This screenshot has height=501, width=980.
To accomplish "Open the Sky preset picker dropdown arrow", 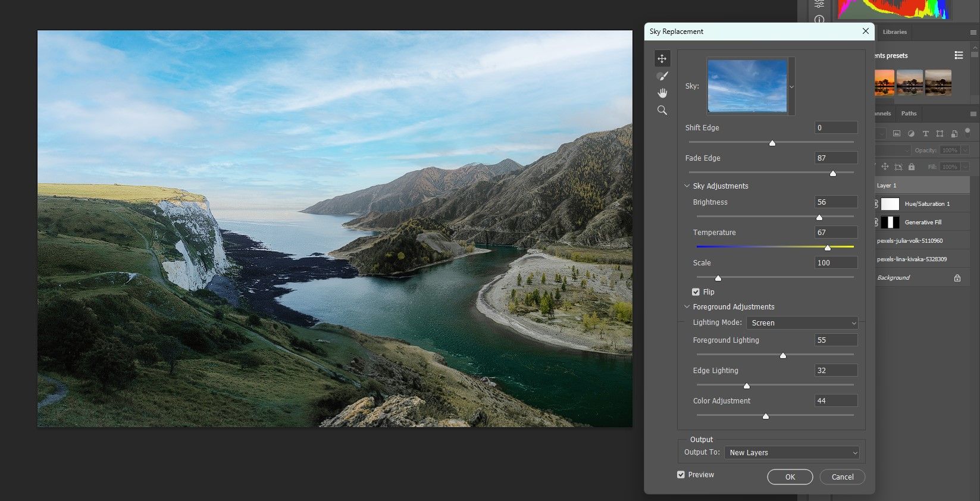I will pos(791,87).
